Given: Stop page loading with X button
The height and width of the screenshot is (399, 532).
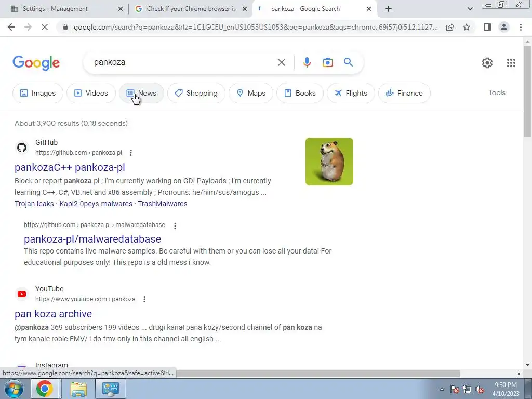Looking at the screenshot, I should tap(45, 27).
